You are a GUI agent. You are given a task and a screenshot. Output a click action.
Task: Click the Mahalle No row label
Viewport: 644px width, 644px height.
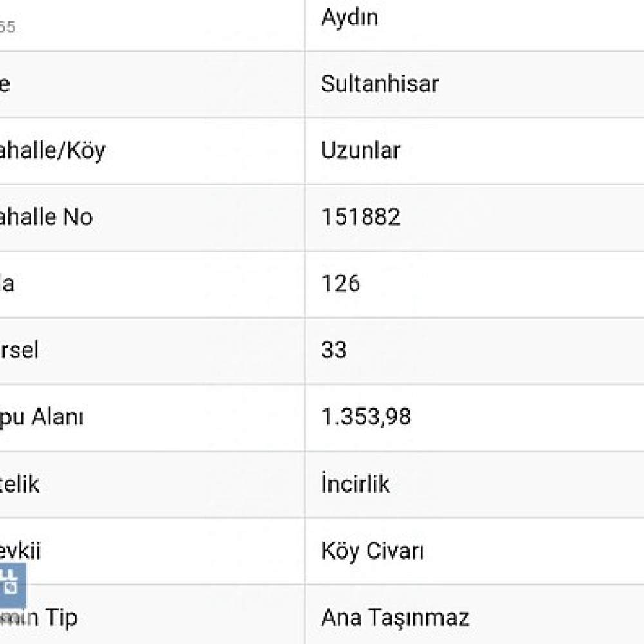pos(46,217)
